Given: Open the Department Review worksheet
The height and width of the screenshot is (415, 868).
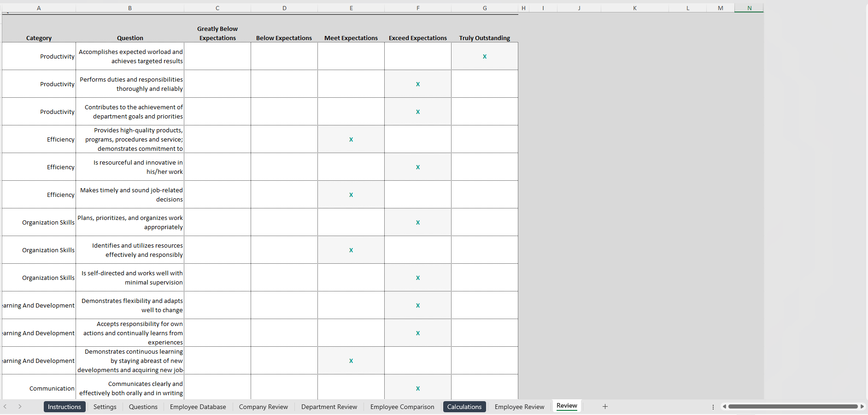Looking at the screenshot, I should tap(329, 407).
